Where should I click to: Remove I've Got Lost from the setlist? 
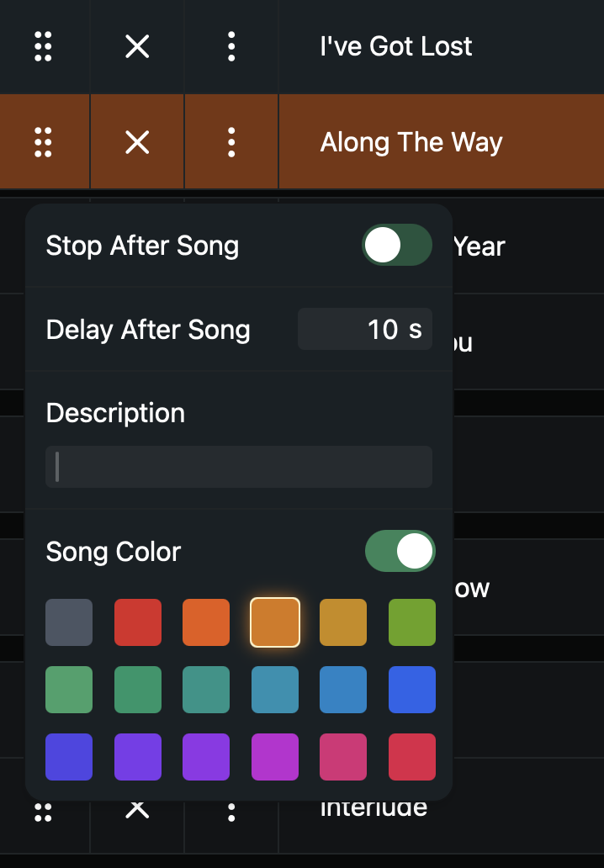point(137,46)
